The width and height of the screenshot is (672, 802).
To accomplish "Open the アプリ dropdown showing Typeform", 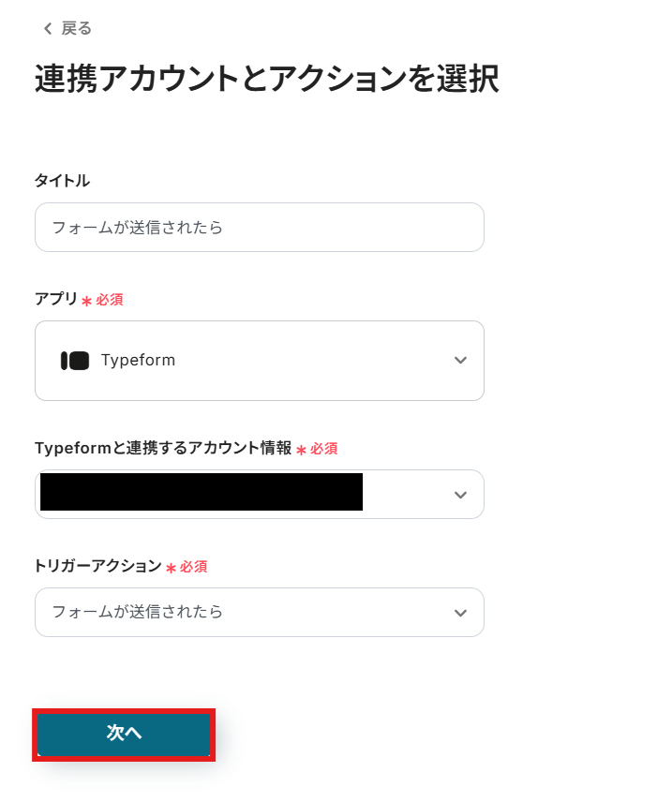I will pos(259,361).
